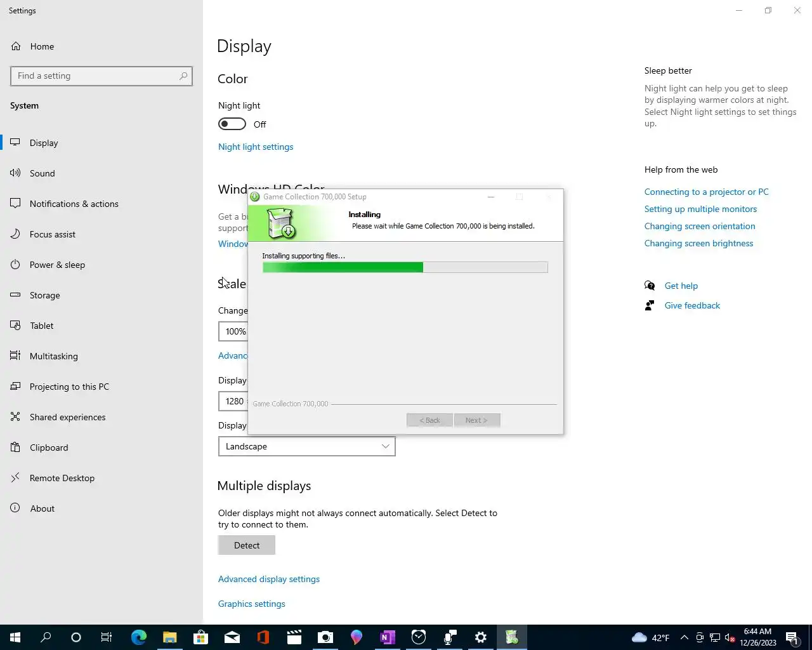Open Voice Recorder microphone taskbar icon
The height and width of the screenshot is (650, 812).
pyautogui.click(x=450, y=637)
